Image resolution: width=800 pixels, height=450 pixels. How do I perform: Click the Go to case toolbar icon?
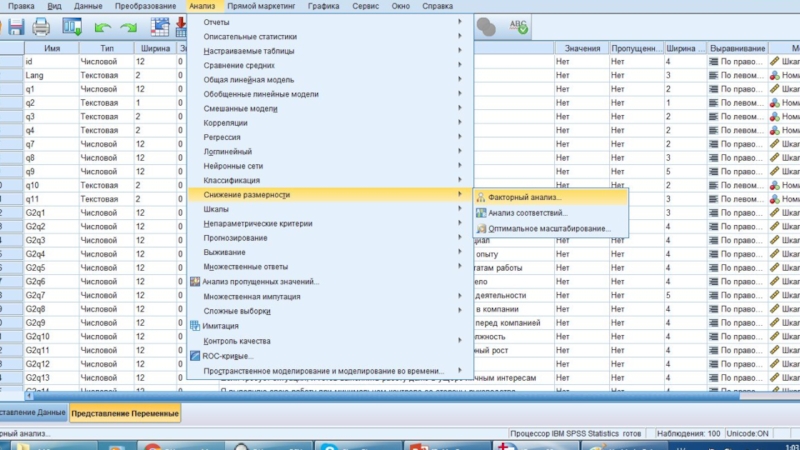(x=159, y=27)
